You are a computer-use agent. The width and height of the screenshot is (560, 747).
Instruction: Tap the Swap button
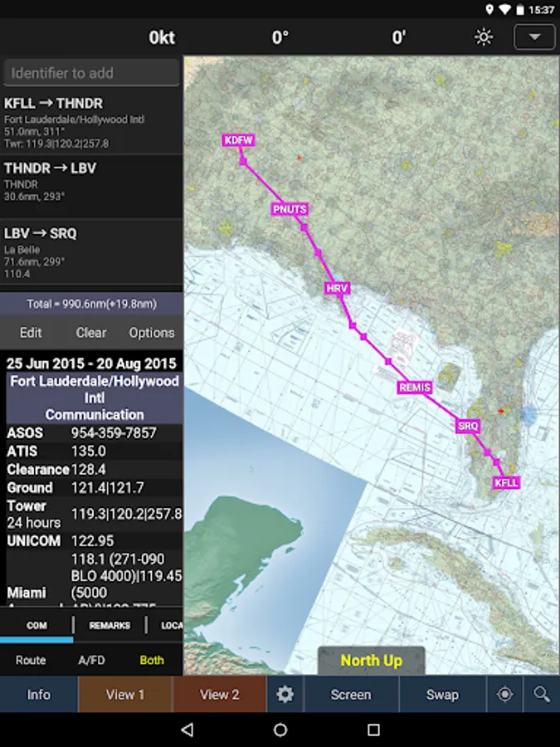point(442,694)
